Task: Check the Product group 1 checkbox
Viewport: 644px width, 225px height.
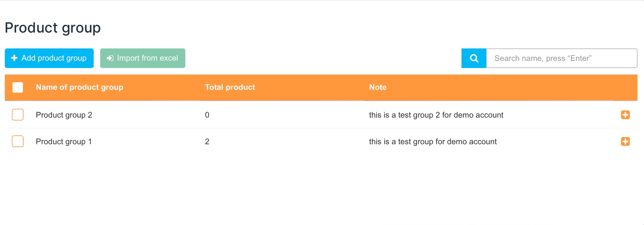Action: click(x=18, y=141)
